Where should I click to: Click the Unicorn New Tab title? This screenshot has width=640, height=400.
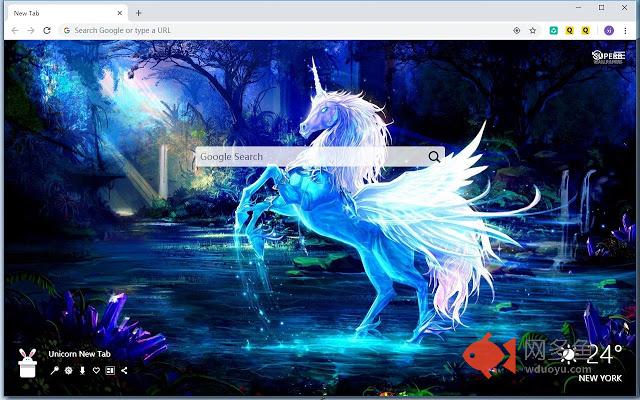pos(80,354)
